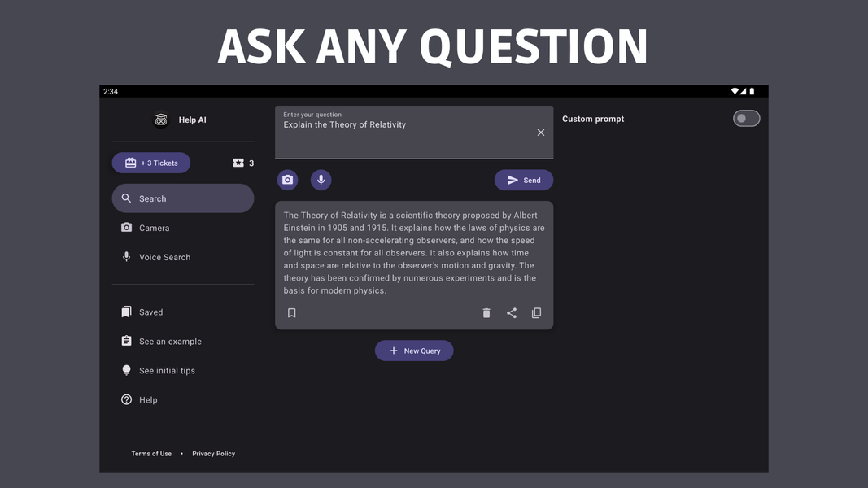Enable the Custom prompt toggle
The image size is (868, 488).
pos(746,119)
